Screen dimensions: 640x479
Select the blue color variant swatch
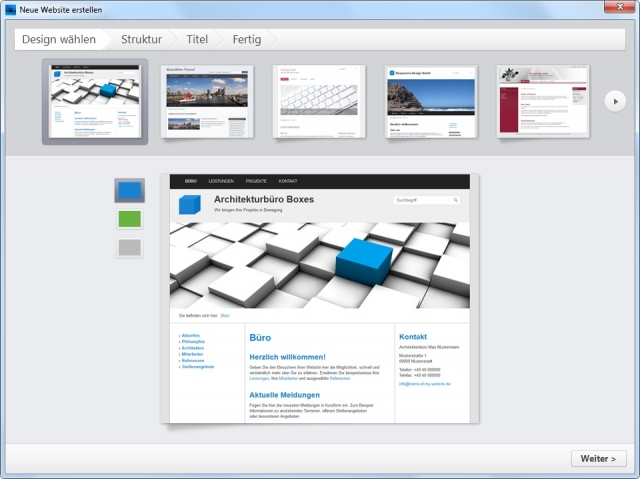coord(130,190)
